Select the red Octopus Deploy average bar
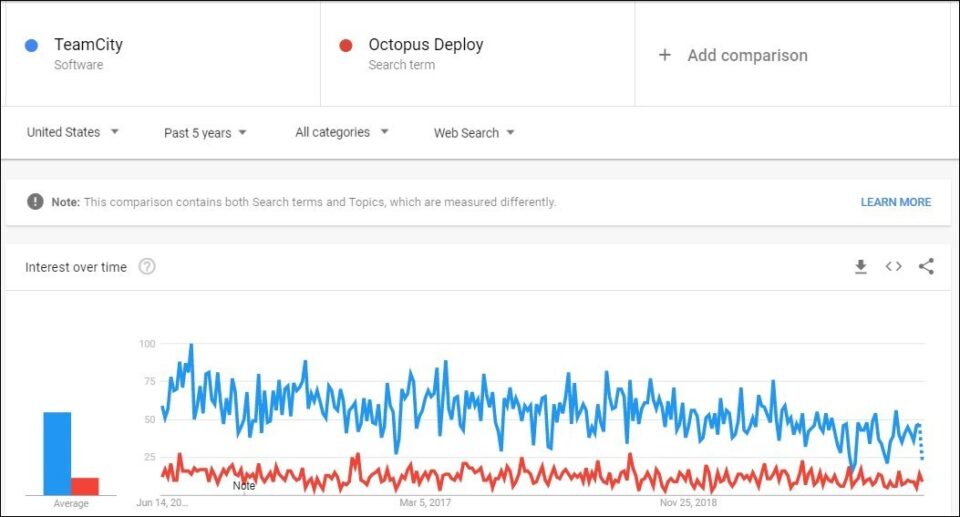The width and height of the screenshot is (960, 517). coord(85,486)
